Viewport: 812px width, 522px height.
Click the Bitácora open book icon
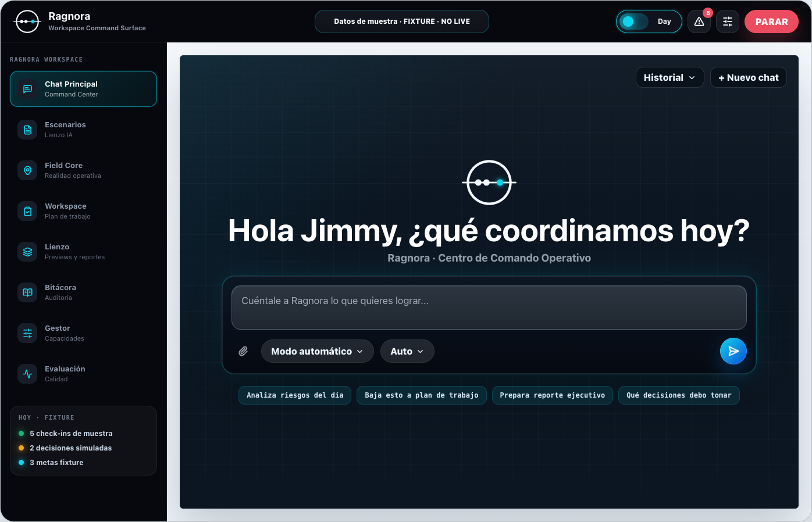click(27, 292)
